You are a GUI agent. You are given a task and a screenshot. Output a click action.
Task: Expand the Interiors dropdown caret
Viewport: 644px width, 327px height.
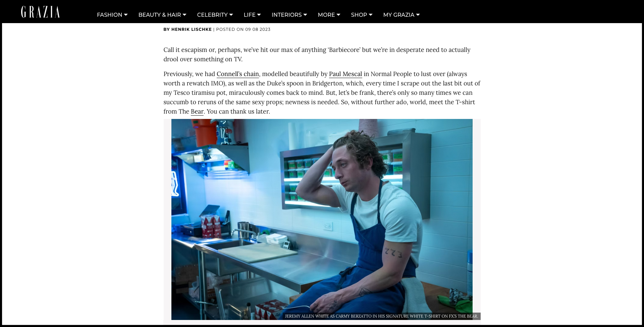[x=305, y=15]
